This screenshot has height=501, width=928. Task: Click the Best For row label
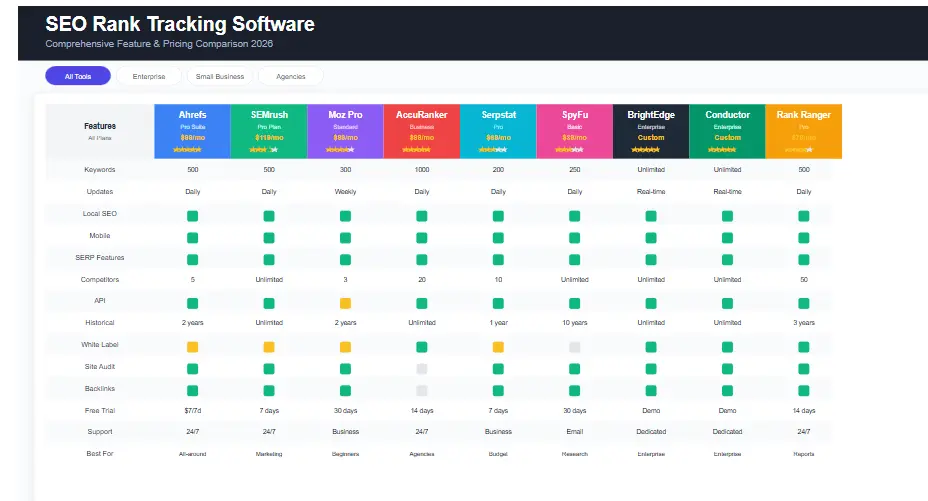(99, 454)
